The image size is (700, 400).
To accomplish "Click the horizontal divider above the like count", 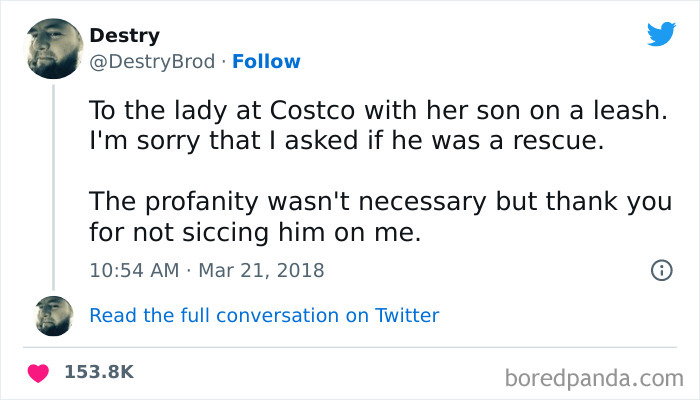I will point(350,346).
